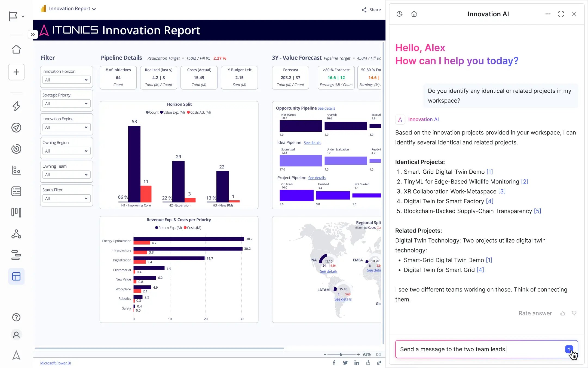Open Owning Region filter dropdown
Viewport: 588px width, 368px height.
66,151
